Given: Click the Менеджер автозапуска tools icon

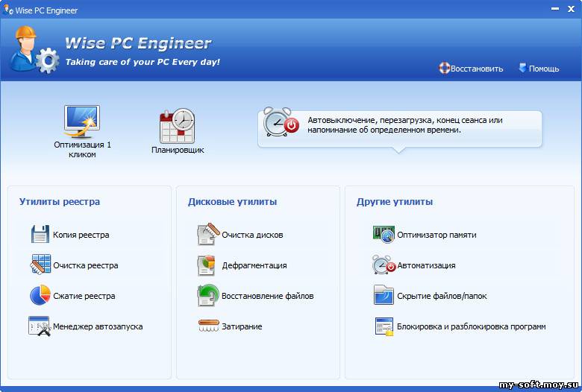Looking at the screenshot, I should [x=40, y=326].
